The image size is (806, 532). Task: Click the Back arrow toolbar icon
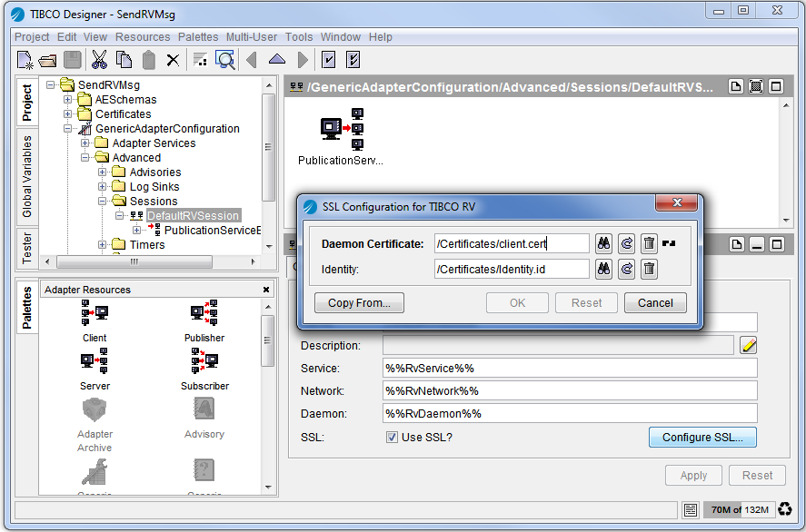pos(252,60)
